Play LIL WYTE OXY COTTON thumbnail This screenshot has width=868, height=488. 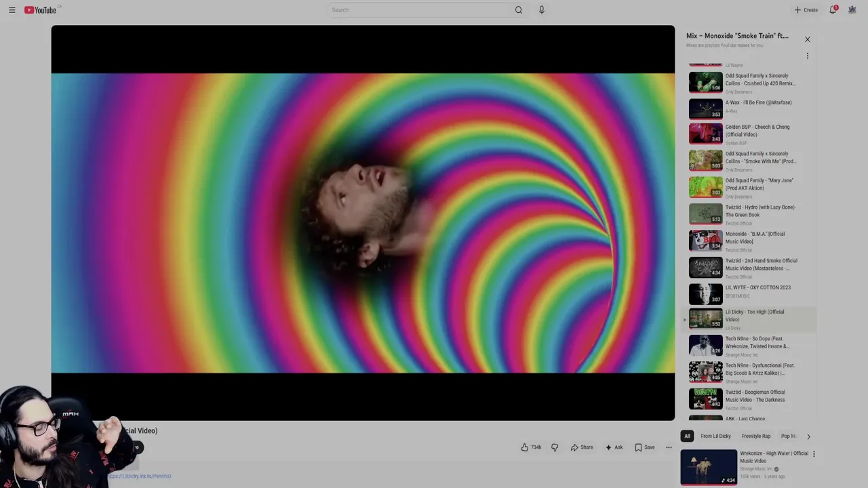tap(706, 293)
